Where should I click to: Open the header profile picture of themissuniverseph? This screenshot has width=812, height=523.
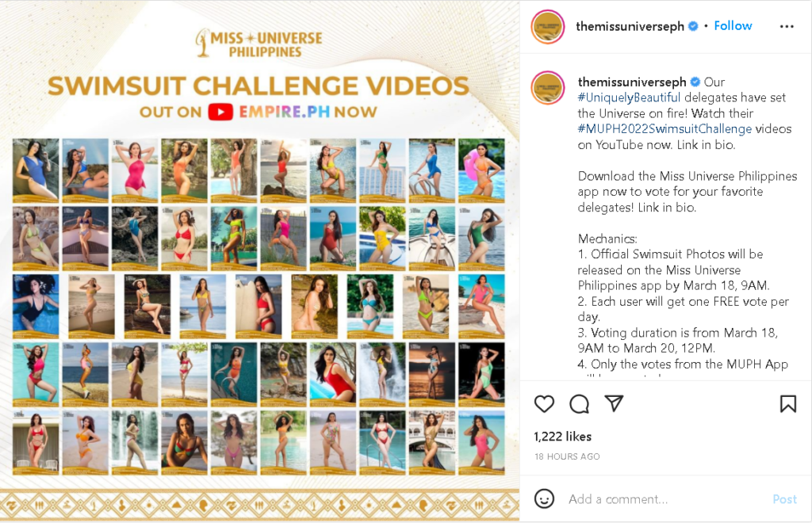pos(547,26)
